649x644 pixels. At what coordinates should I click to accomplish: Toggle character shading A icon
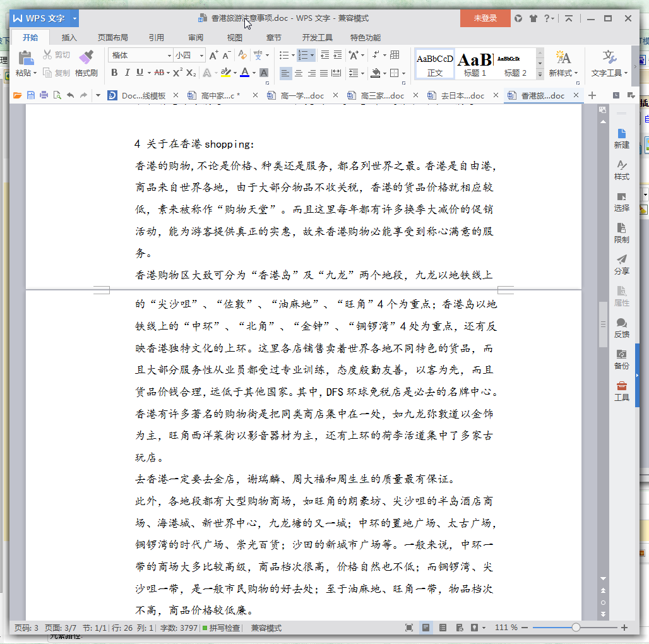pos(264,73)
